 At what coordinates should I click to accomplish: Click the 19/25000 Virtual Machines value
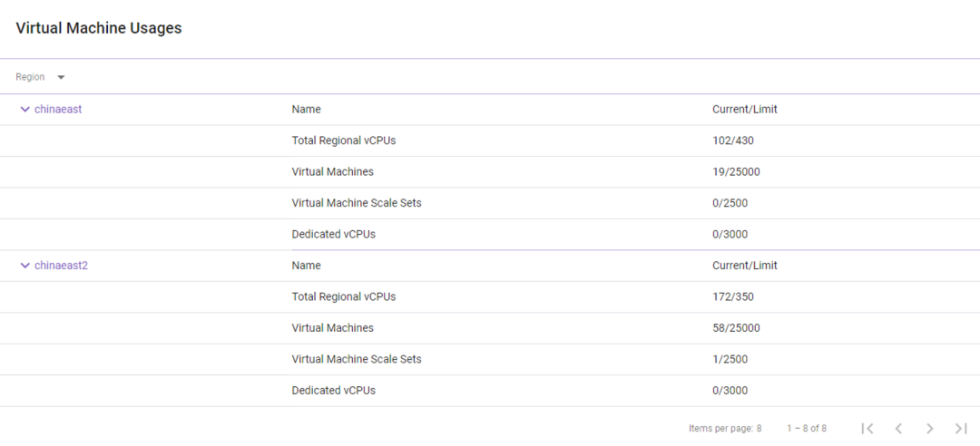[736, 171]
